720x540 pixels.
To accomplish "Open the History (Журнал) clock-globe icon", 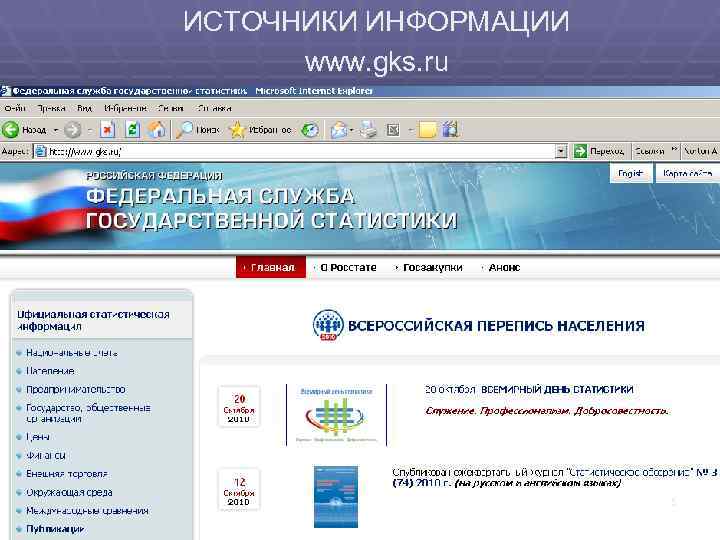I will (x=310, y=130).
